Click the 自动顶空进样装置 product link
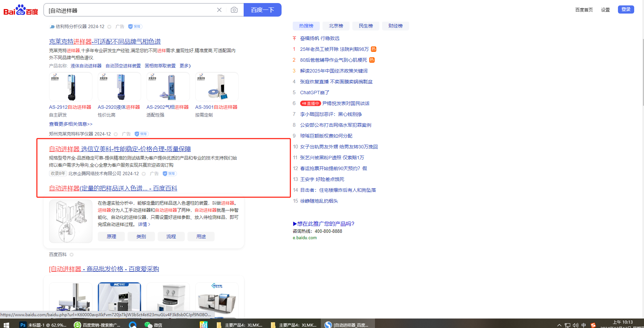 [x=123, y=66]
